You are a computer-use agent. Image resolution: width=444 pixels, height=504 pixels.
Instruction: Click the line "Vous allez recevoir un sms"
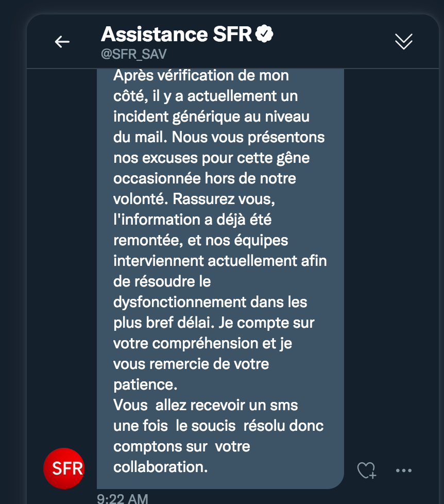coord(206,405)
